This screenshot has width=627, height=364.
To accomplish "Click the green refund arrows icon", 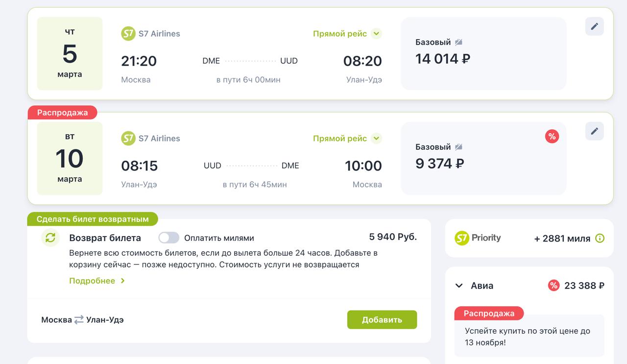I will point(50,238).
